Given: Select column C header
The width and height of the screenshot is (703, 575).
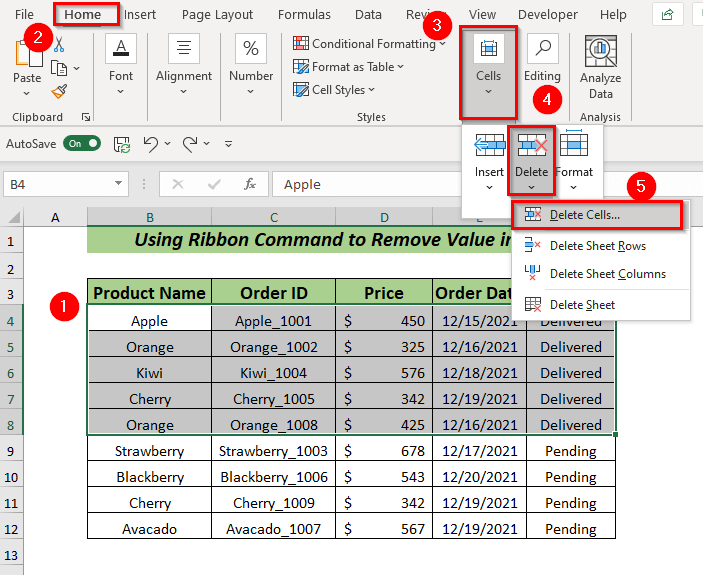Looking at the screenshot, I should click(273, 218).
